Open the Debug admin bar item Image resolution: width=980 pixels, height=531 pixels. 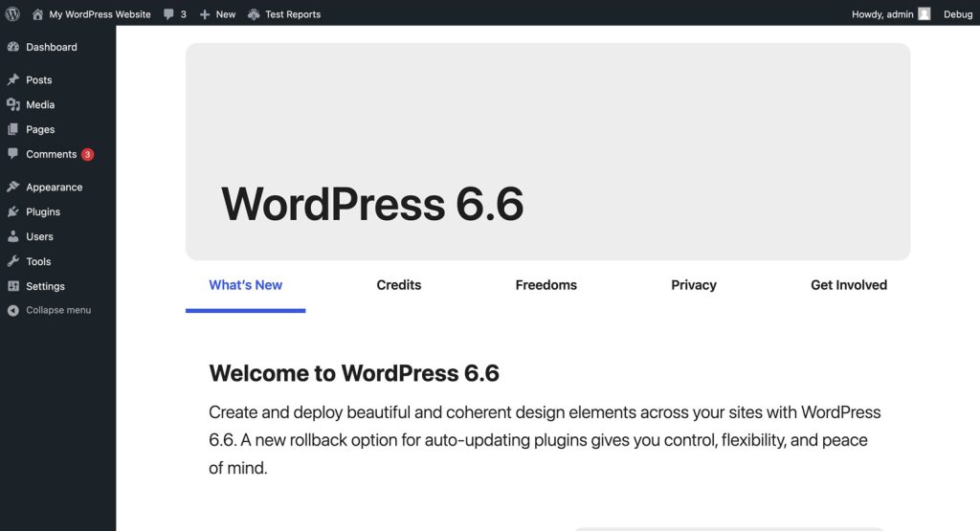[957, 14]
